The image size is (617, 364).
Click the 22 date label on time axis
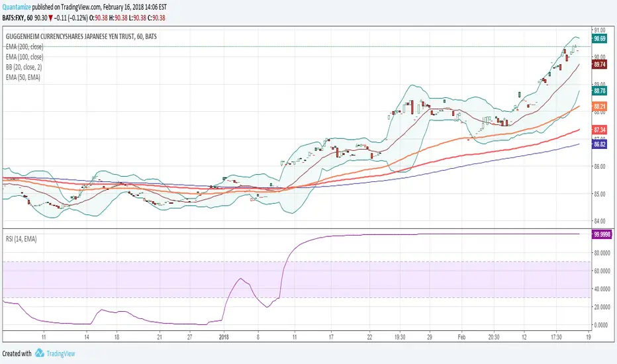(x=369, y=337)
